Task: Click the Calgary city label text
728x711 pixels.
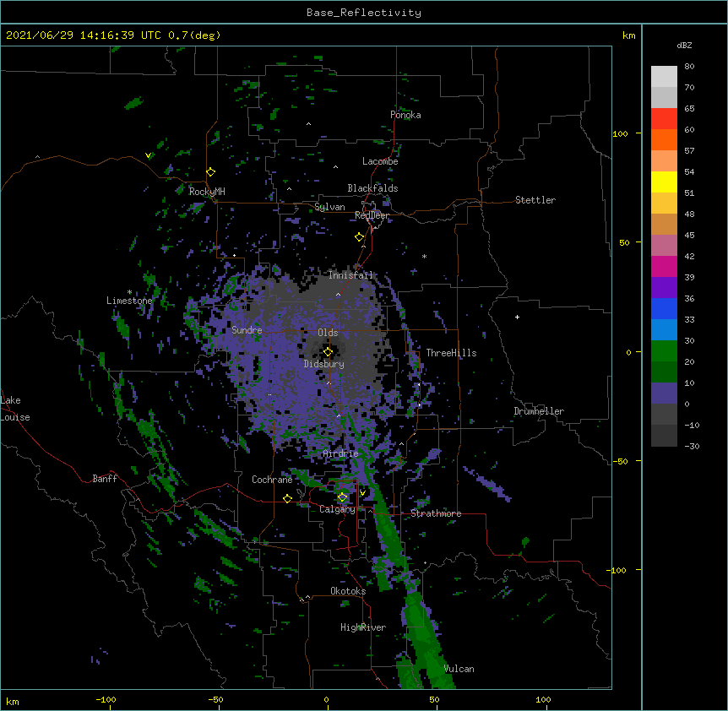Action: pyautogui.click(x=337, y=509)
